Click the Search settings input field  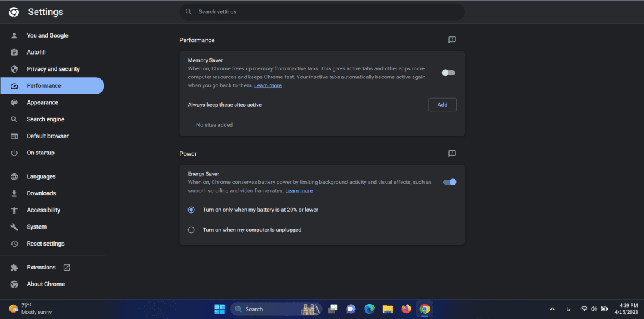(x=322, y=12)
